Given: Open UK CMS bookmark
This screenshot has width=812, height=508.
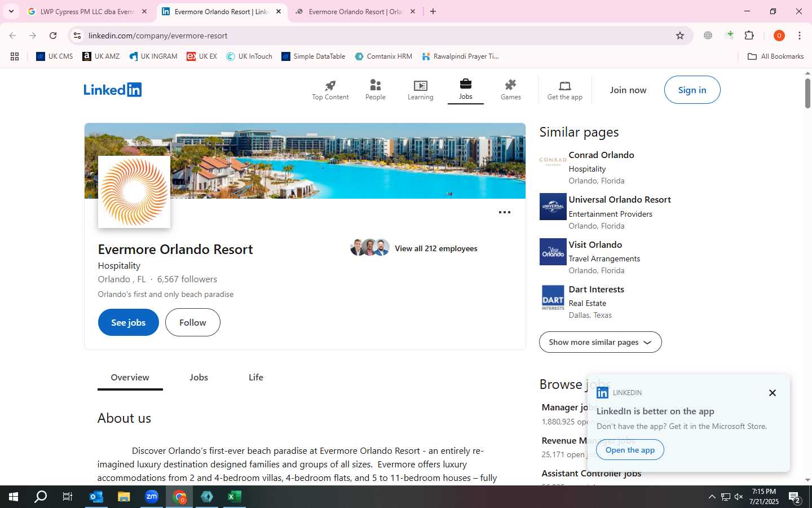Looking at the screenshot, I should (55, 56).
